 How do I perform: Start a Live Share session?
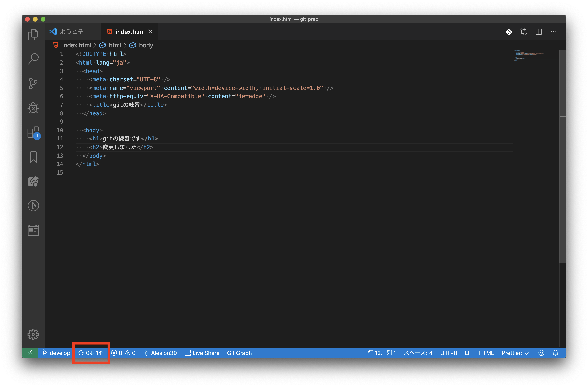coord(202,353)
